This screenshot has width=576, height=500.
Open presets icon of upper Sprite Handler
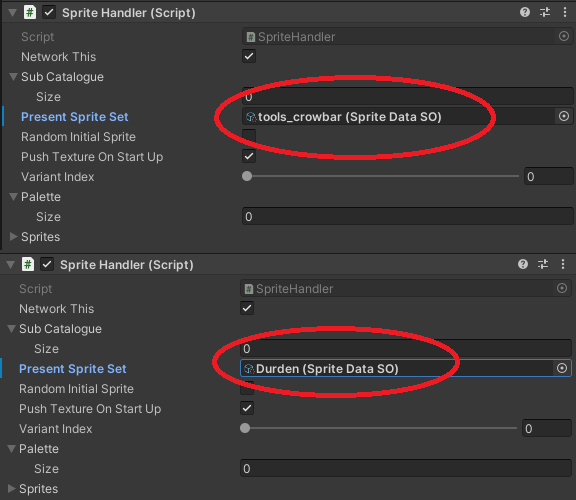[x=545, y=12]
